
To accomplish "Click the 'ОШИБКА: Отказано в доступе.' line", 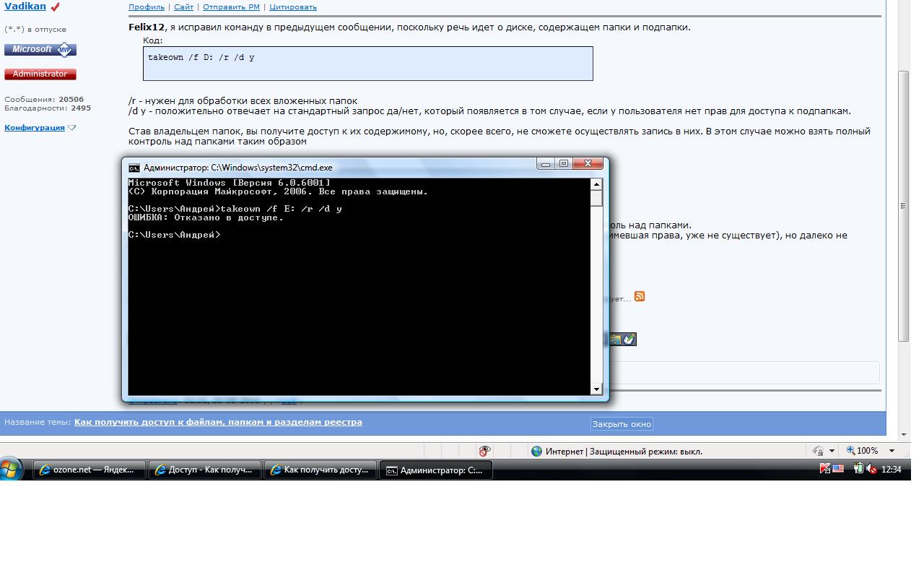I will click(206, 217).
